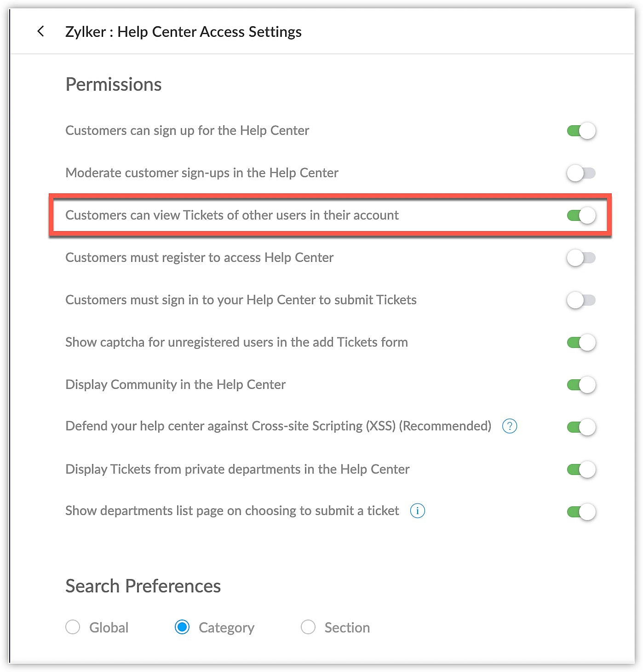This screenshot has height=672, width=643.
Task: Disable Customers can view Tickets of other users
Action: pos(581,215)
